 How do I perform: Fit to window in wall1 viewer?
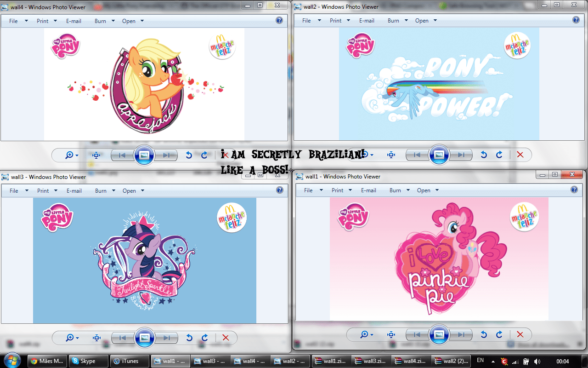pos(391,334)
